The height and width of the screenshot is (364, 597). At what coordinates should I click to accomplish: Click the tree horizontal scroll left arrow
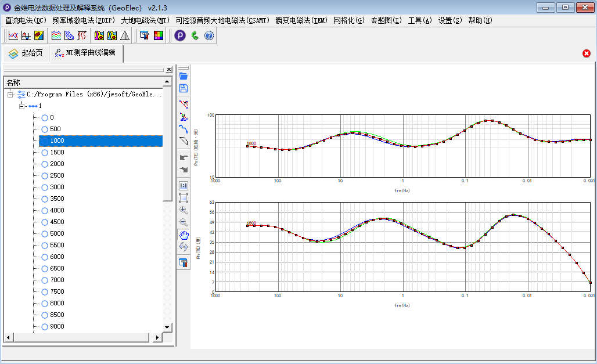pos(8,337)
